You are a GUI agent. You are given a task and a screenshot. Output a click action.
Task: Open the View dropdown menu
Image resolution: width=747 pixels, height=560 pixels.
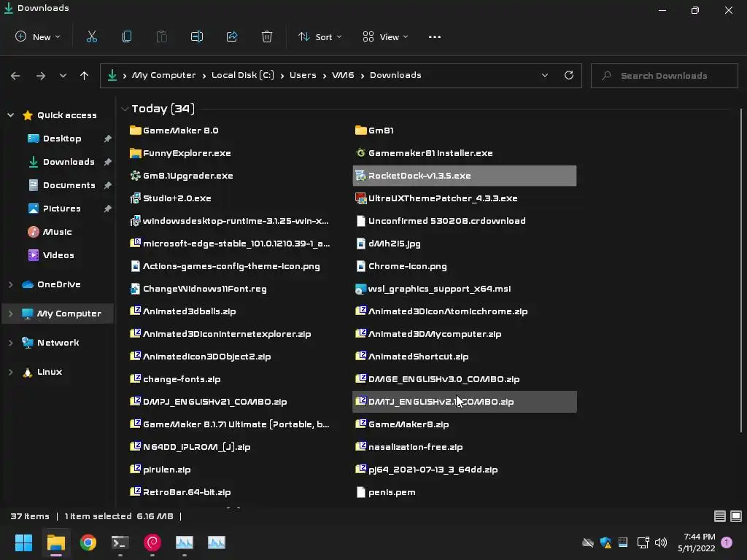(385, 36)
